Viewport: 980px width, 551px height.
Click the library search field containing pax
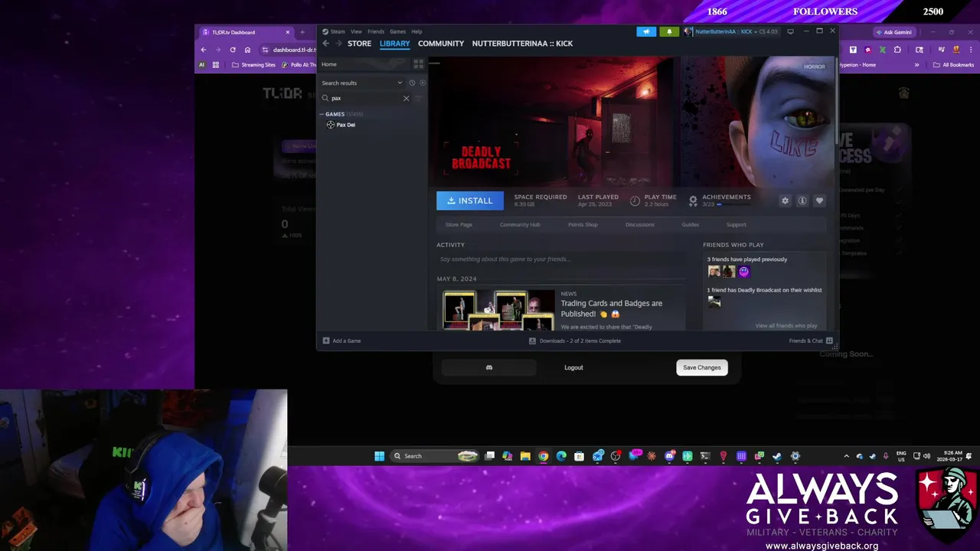tap(365, 98)
